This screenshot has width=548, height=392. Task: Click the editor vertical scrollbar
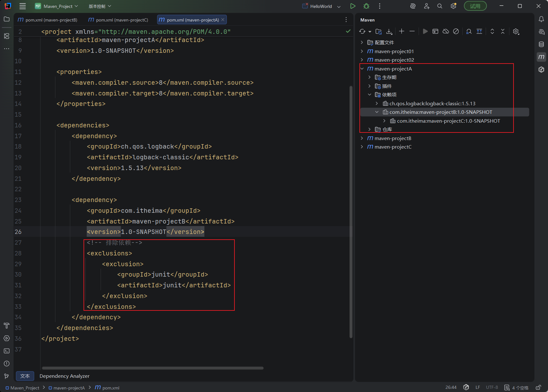[x=351, y=212]
